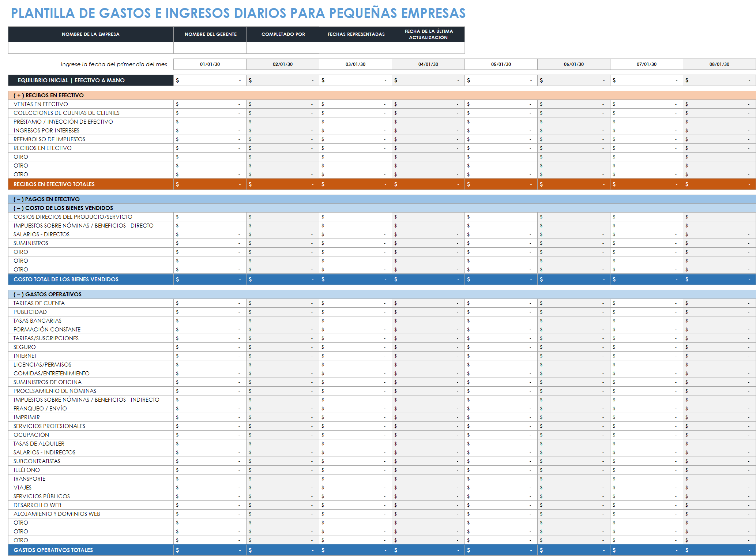Viewport: 756px width, 559px height.
Task: Click the TRANSPORTE row label
Action: pyautogui.click(x=29, y=479)
